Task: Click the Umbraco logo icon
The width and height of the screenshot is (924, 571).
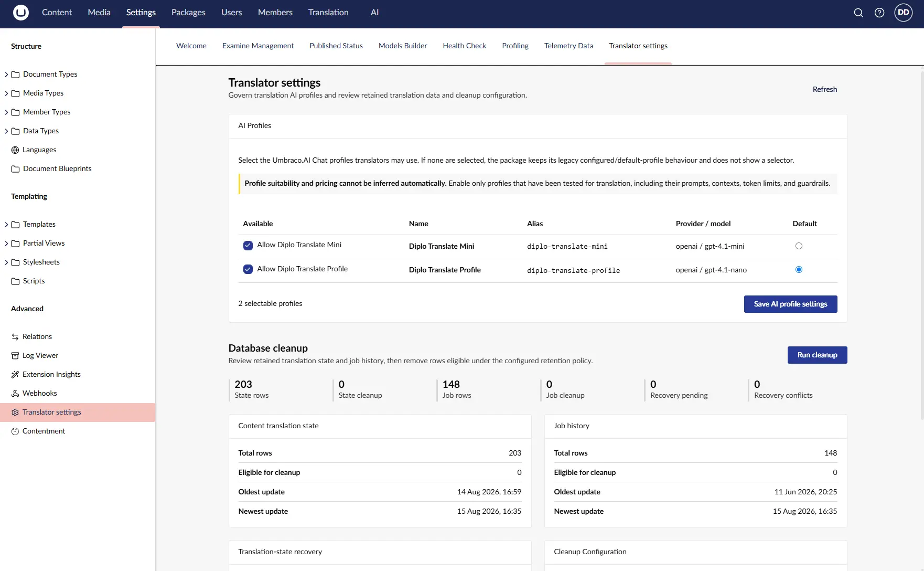Action: (x=21, y=12)
